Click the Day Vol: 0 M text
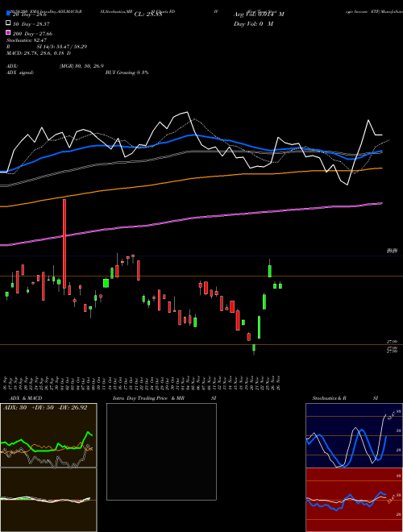Image resolution: width=403 pixels, height=532 pixels. (x=253, y=23)
